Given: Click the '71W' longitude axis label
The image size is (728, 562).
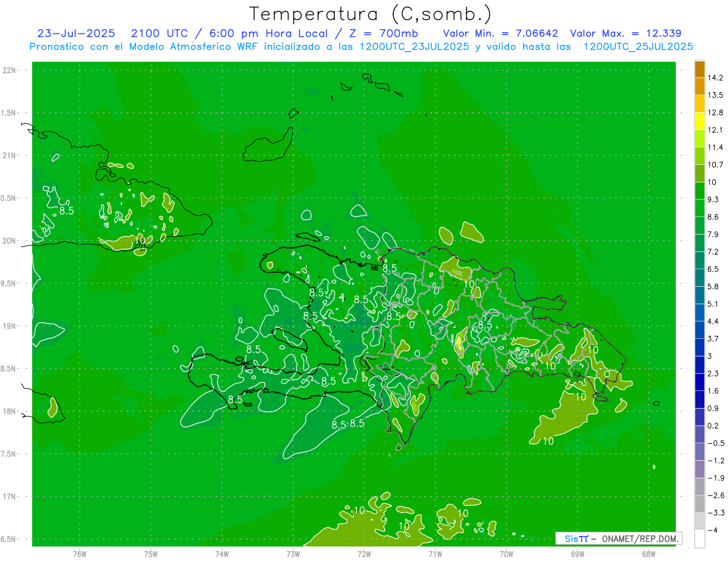Looking at the screenshot, I should 435,554.
